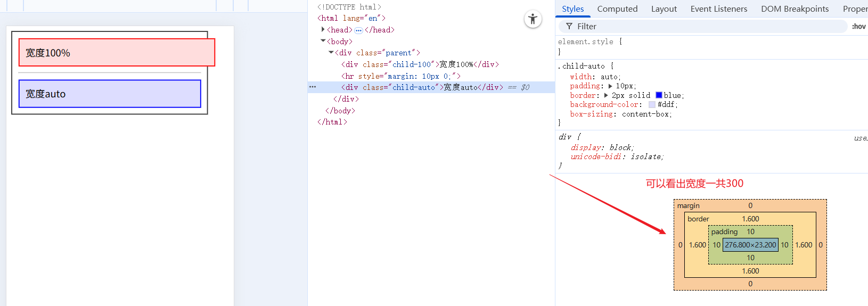
Task: Open the blue border color swatch
Action: point(659,95)
